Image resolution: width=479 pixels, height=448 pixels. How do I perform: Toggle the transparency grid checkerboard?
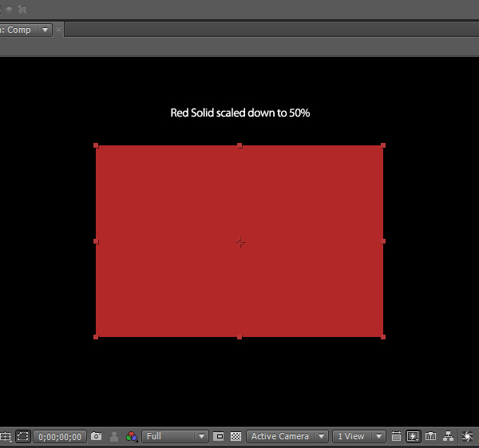click(236, 436)
